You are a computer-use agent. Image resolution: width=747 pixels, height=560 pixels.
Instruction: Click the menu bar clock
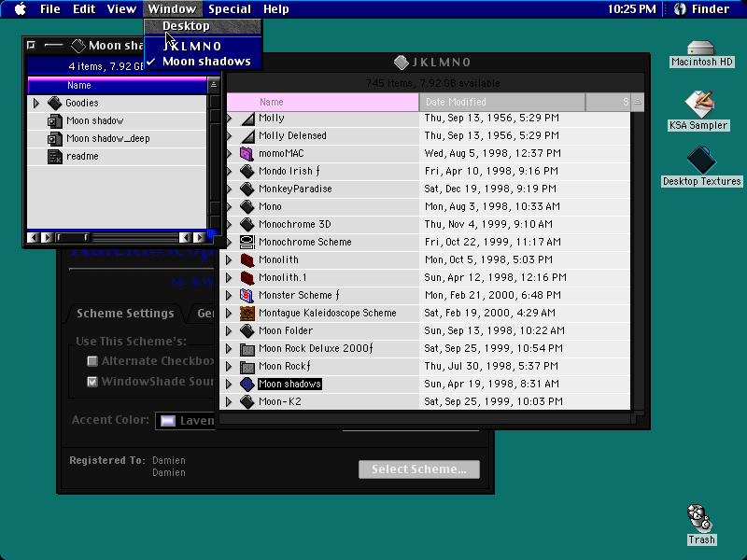coord(632,9)
